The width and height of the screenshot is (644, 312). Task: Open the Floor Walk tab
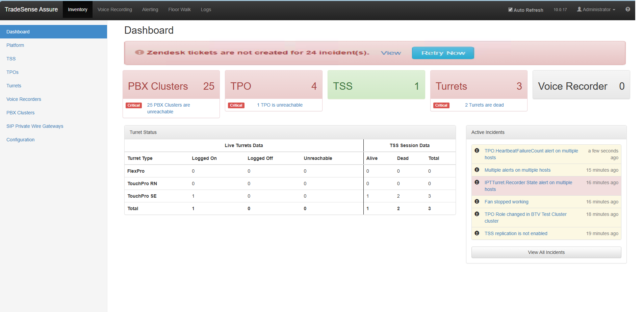(x=180, y=9)
